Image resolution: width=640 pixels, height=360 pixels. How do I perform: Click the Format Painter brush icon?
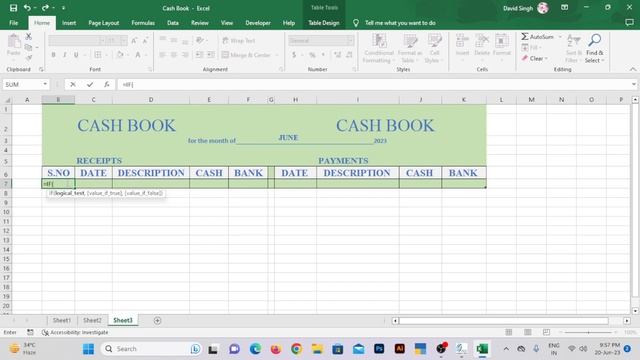coord(29,58)
